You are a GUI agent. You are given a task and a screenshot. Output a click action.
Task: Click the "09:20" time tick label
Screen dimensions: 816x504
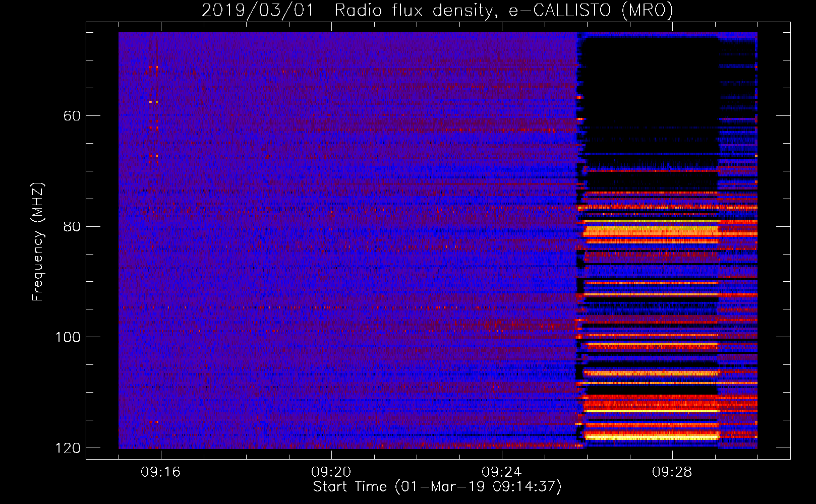(x=331, y=472)
